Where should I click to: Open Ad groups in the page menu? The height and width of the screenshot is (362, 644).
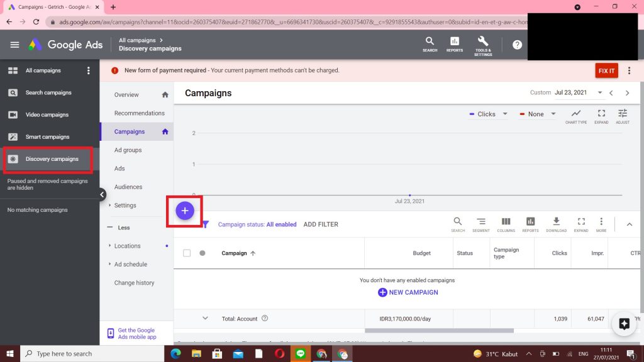(x=128, y=150)
